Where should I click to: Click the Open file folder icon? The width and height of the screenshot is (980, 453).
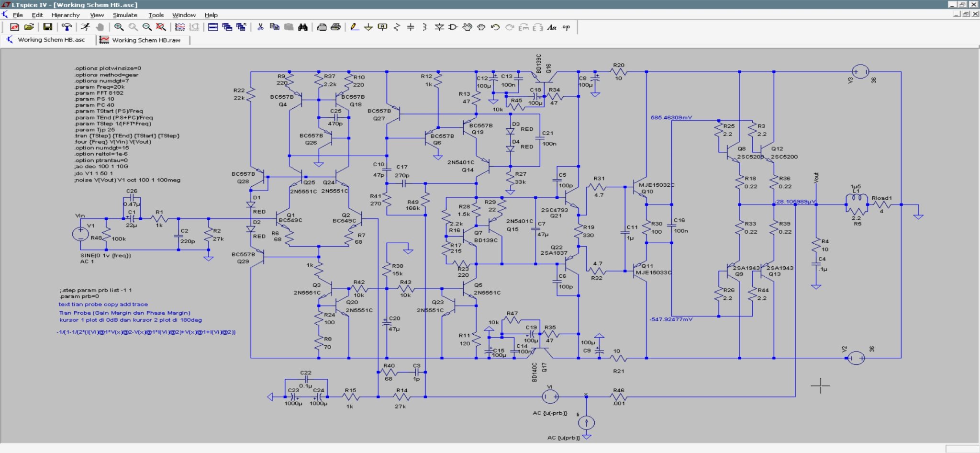point(29,27)
